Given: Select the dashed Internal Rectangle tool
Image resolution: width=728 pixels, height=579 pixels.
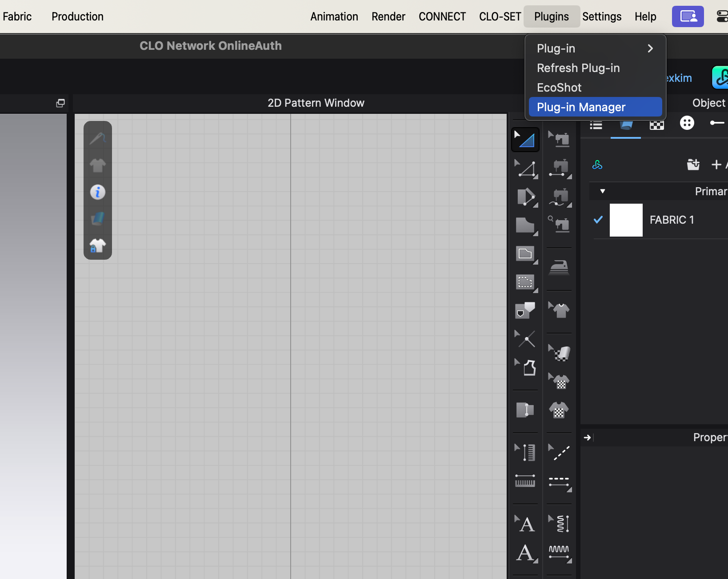Looking at the screenshot, I should pyautogui.click(x=526, y=282).
